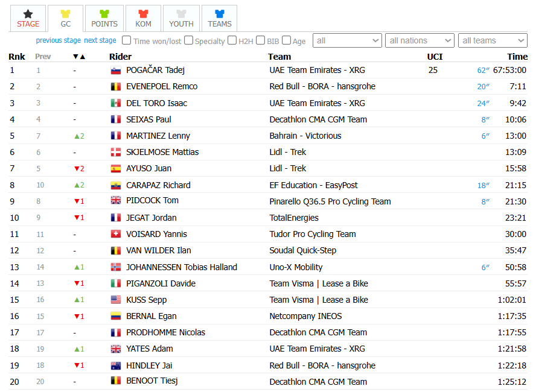Switch to the POINTS tab
Image resolution: width=533 pixels, height=392 pixels.
click(104, 18)
